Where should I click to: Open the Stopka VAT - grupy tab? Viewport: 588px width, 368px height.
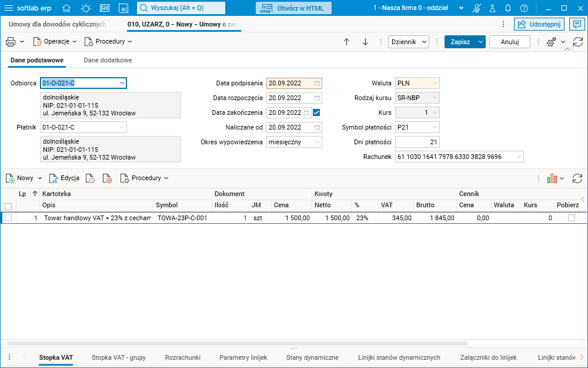pos(119,357)
